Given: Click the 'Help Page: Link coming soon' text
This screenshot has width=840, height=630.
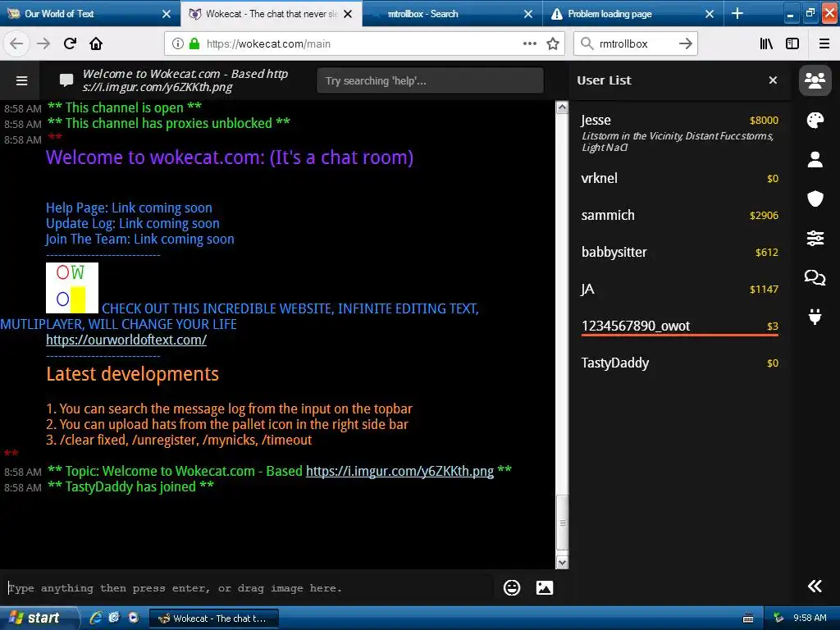Looking at the screenshot, I should coord(129,208).
